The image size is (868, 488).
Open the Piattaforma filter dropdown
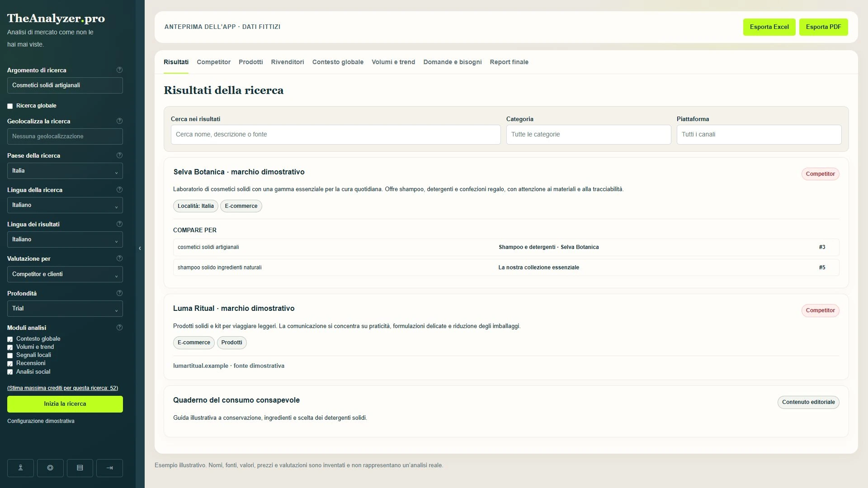click(x=759, y=135)
